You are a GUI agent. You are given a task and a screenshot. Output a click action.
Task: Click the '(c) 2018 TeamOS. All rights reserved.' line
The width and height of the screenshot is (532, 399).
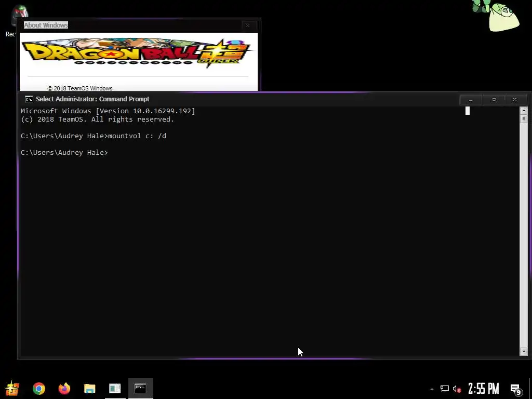tap(97, 119)
